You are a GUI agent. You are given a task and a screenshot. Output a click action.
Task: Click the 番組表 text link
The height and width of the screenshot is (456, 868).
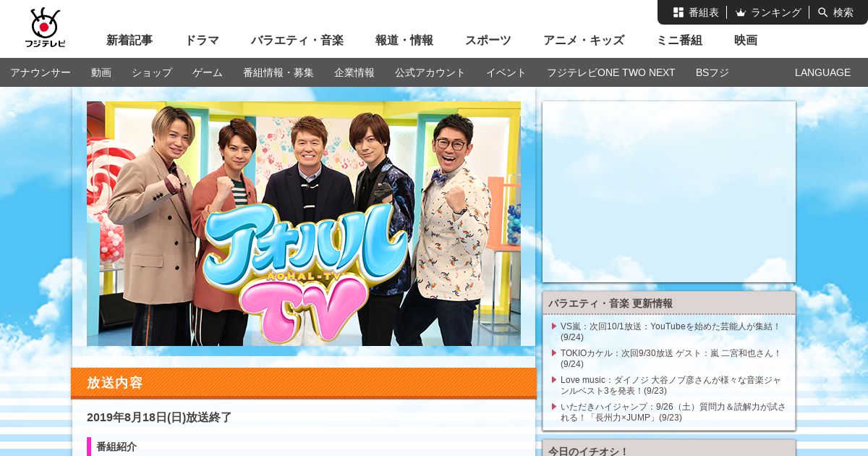coord(704,12)
